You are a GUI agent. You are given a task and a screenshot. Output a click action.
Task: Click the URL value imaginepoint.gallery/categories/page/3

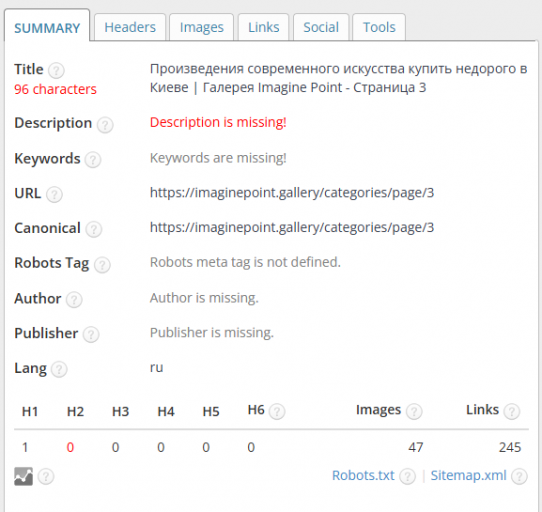point(292,193)
